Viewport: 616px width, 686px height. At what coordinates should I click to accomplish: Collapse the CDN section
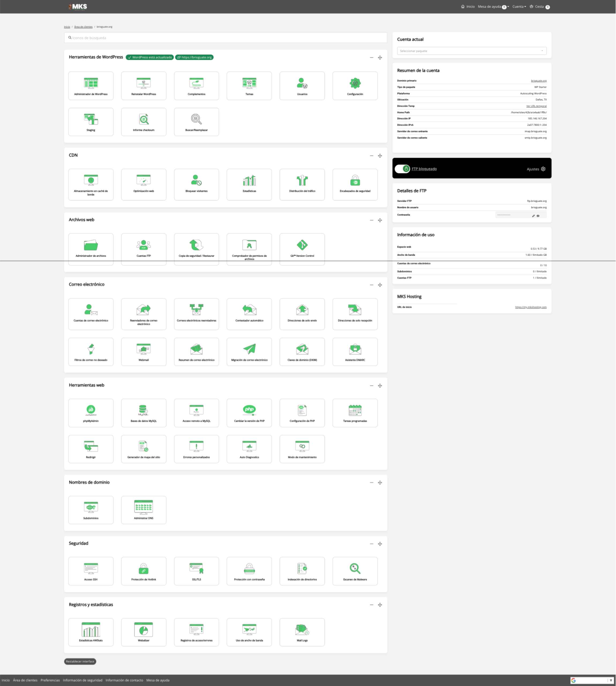(x=371, y=156)
